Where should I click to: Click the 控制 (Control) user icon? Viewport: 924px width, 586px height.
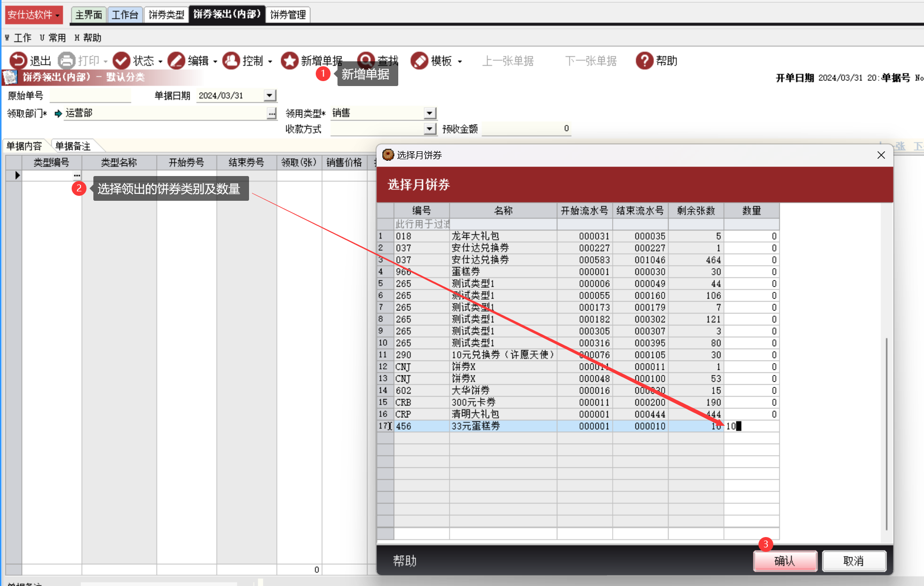(231, 61)
